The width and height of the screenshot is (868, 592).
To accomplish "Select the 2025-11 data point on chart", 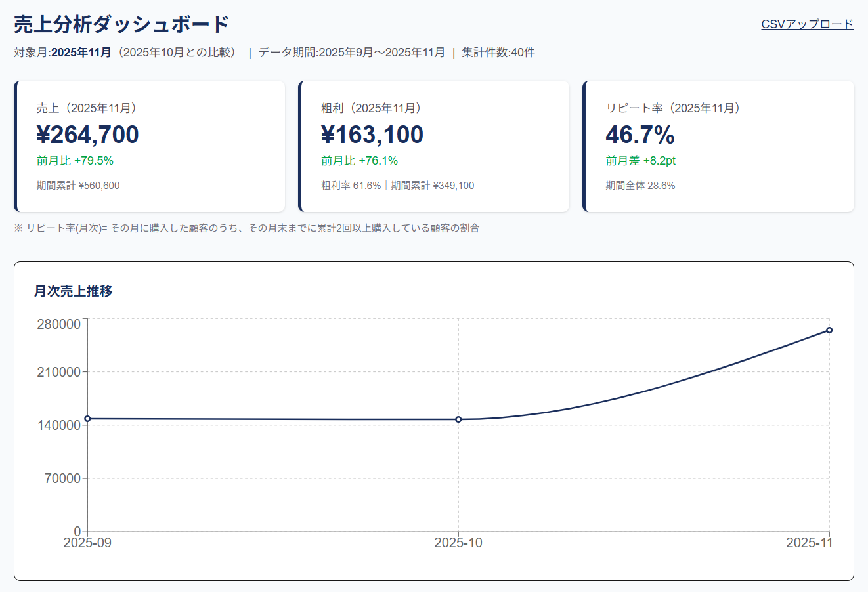I will click(x=829, y=330).
